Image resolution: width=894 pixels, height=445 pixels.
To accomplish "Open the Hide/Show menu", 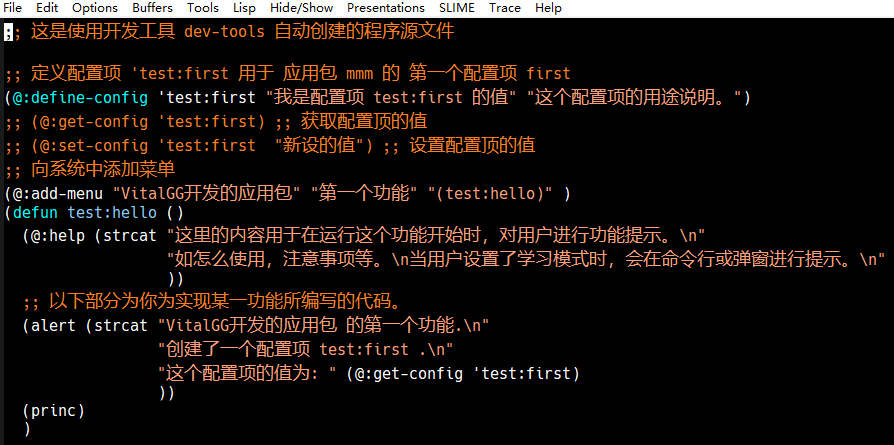I will pyautogui.click(x=302, y=8).
